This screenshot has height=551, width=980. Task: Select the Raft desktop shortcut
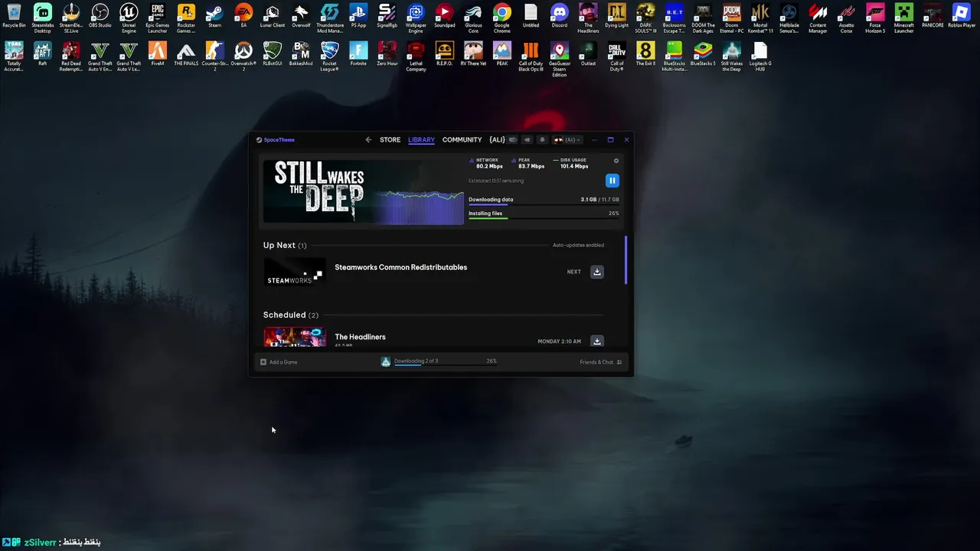42,55
